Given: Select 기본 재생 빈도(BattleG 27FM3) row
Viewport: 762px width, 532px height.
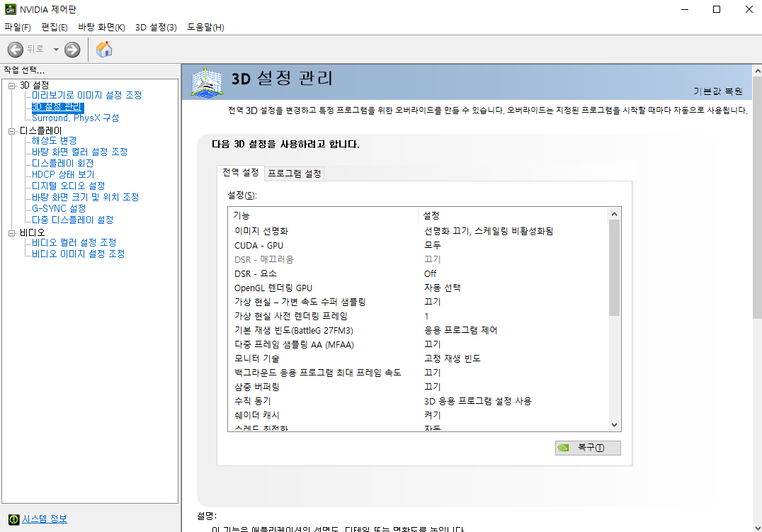Looking at the screenshot, I should pyautogui.click(x=417, y=330).
